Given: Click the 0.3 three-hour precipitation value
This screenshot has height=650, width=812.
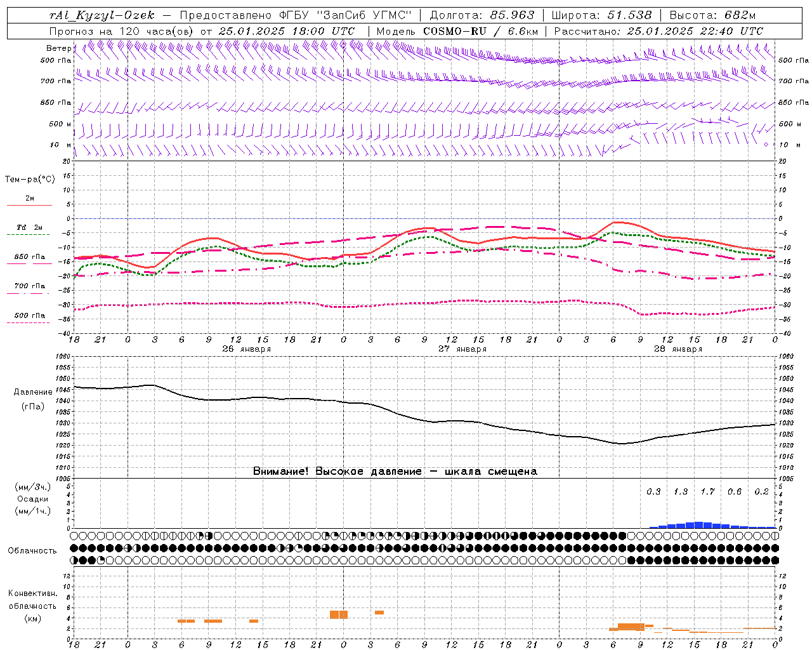Looking at the screenshot, I should [x=653, y=492].
